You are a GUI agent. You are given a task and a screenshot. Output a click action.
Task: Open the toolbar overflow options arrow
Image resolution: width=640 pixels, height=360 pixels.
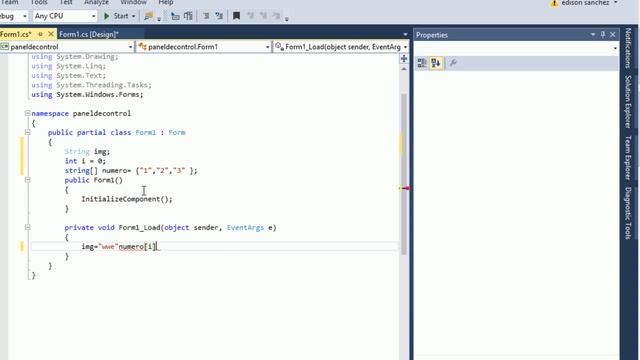(287, 19)
